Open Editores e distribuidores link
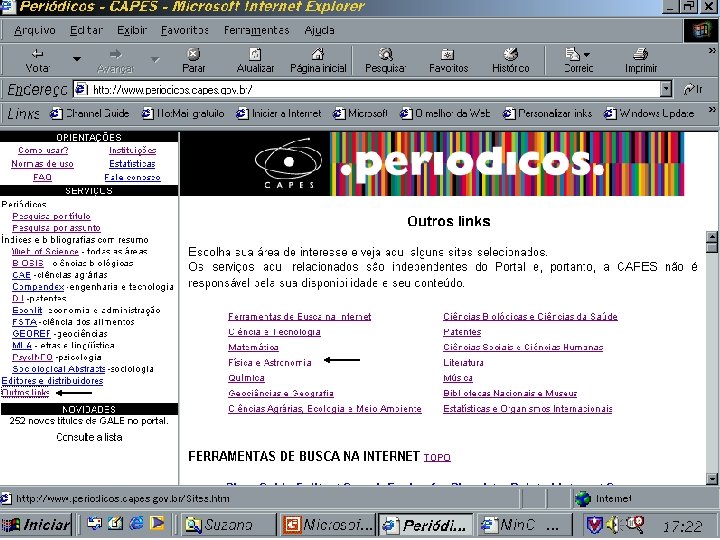Screen dimensions: 720x540 (52, 381)
